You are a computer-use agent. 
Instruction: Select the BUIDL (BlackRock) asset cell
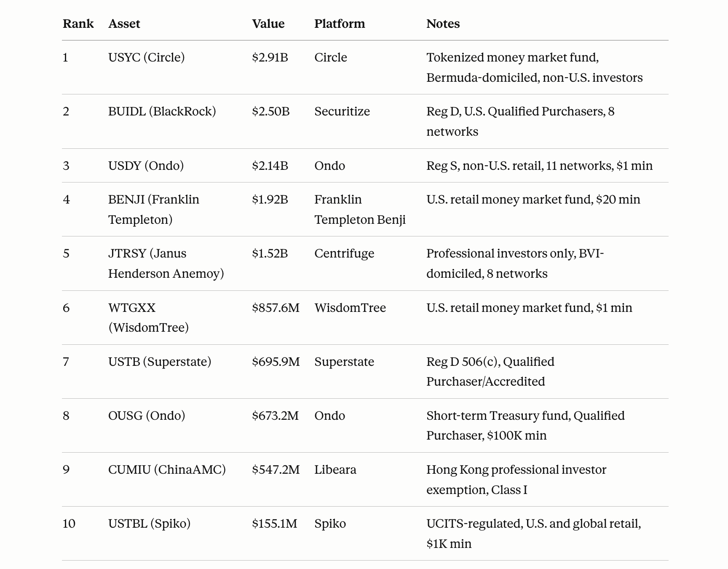(x=162, y=111)
